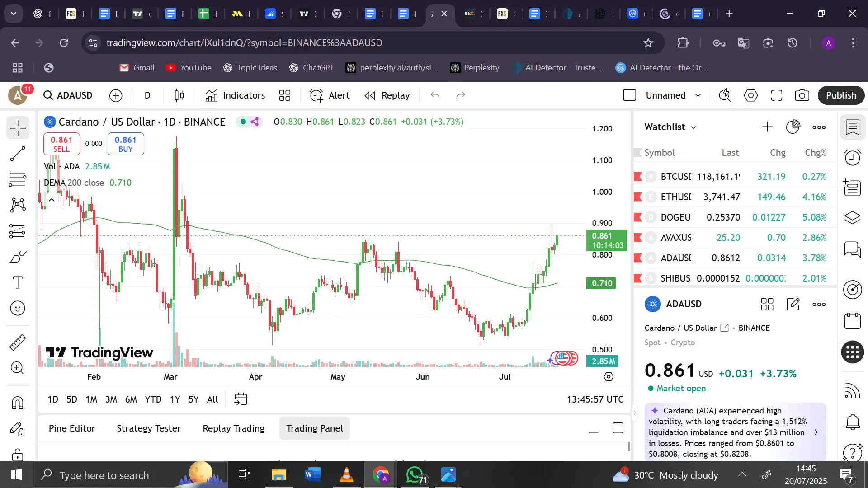Select the AVAXUSD watchlist row
Screen dimensions: 868x488
735,238
